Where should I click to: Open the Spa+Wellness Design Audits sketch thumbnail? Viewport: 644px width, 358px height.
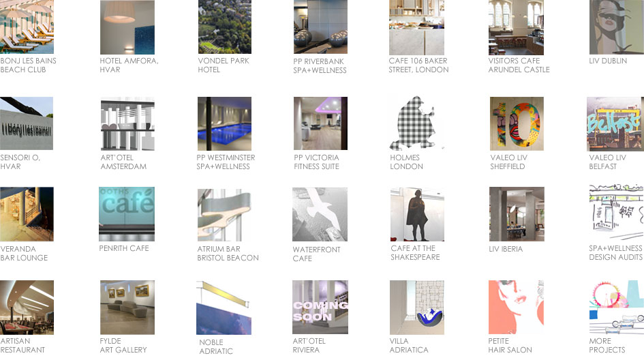tap(615, 213)
